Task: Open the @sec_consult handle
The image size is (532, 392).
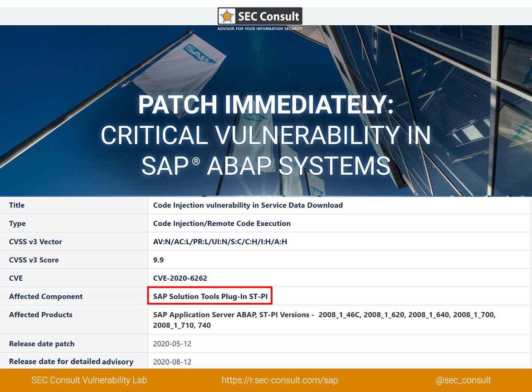Action: tap(463, 380)
